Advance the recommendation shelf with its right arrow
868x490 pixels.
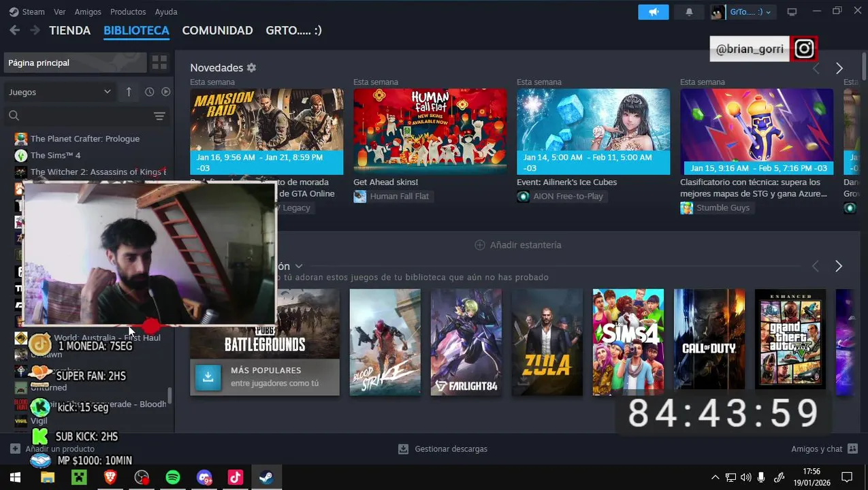(x=839, y=266)
